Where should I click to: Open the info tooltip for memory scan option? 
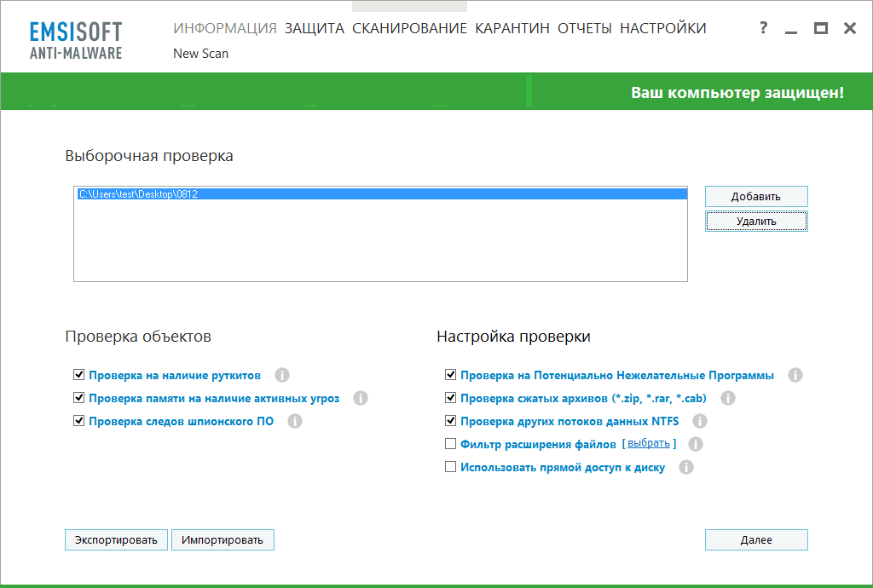coord(360,397)
